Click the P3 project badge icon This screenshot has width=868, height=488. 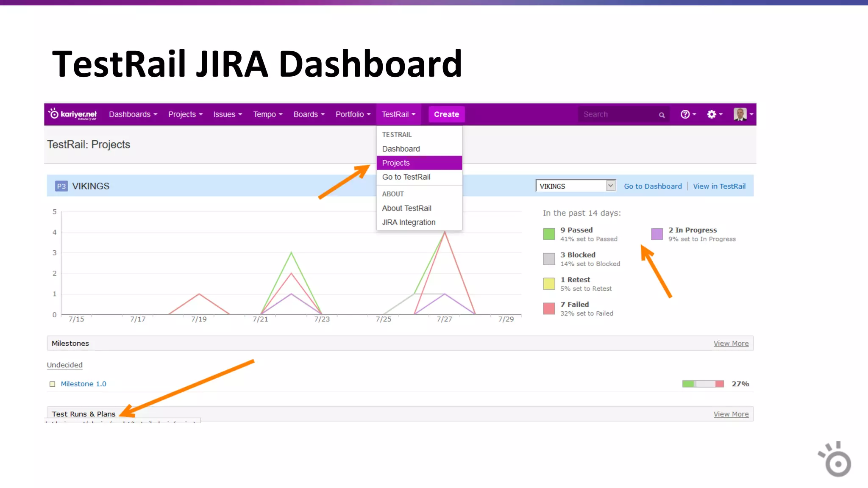pos(61,186)
